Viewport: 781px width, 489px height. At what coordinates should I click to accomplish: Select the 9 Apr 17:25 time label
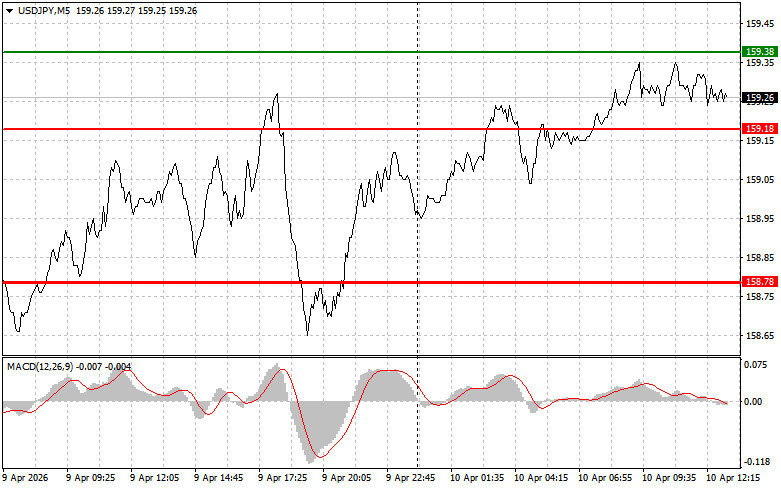coord(282,478)
